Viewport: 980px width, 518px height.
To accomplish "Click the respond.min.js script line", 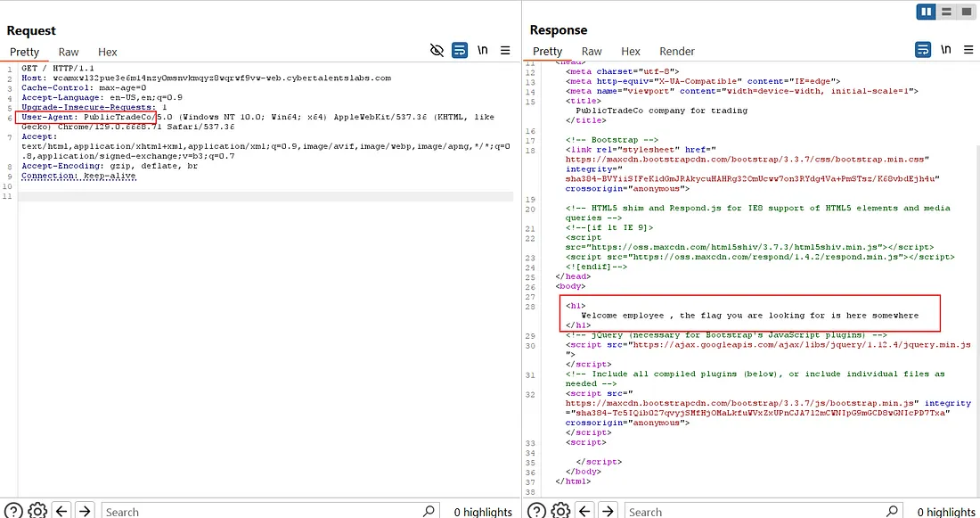I will click(x=760, y=257).
